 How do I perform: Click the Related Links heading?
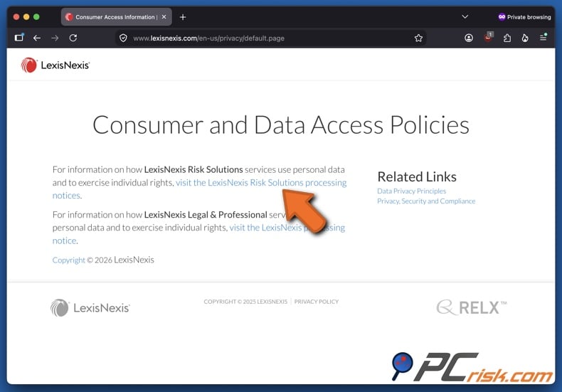tap(417, 176)
